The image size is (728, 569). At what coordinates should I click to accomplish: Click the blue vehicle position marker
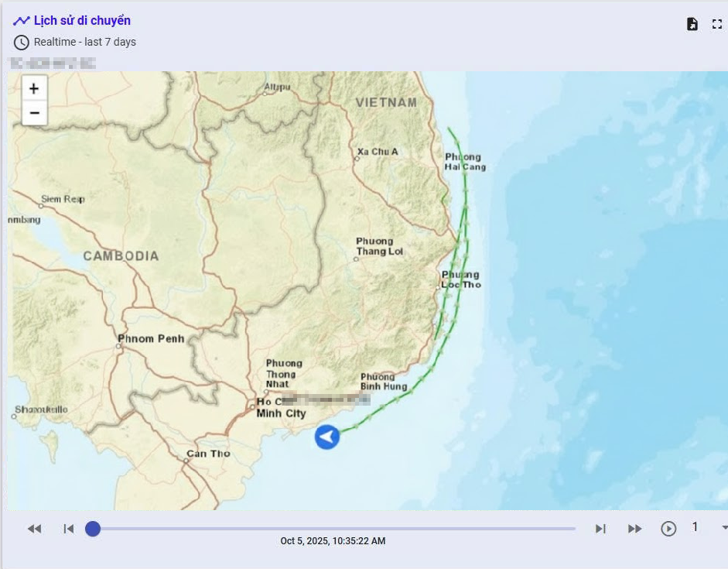pyautogui.click(x=327, y=437)
